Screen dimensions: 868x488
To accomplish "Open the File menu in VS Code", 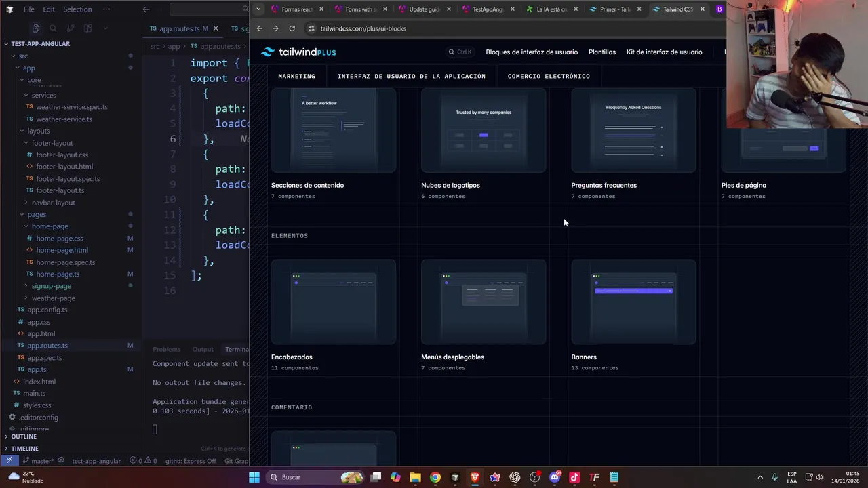I will 29,9.
